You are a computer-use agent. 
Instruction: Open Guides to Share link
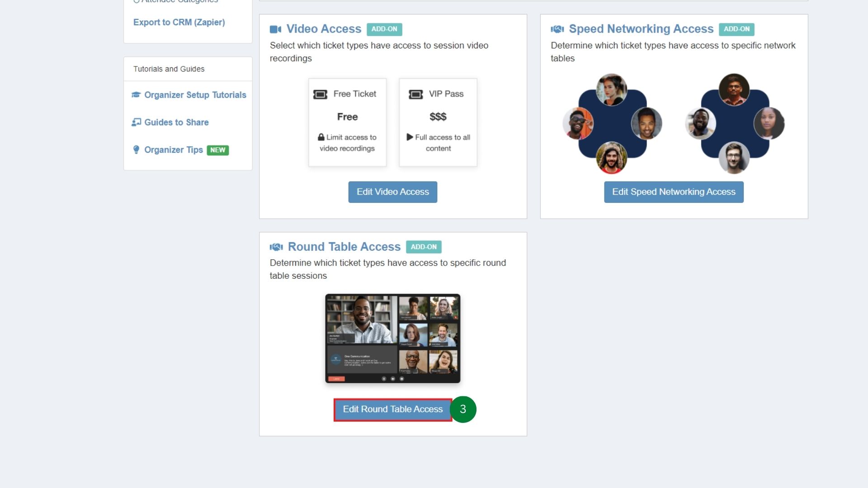point(176,122)
